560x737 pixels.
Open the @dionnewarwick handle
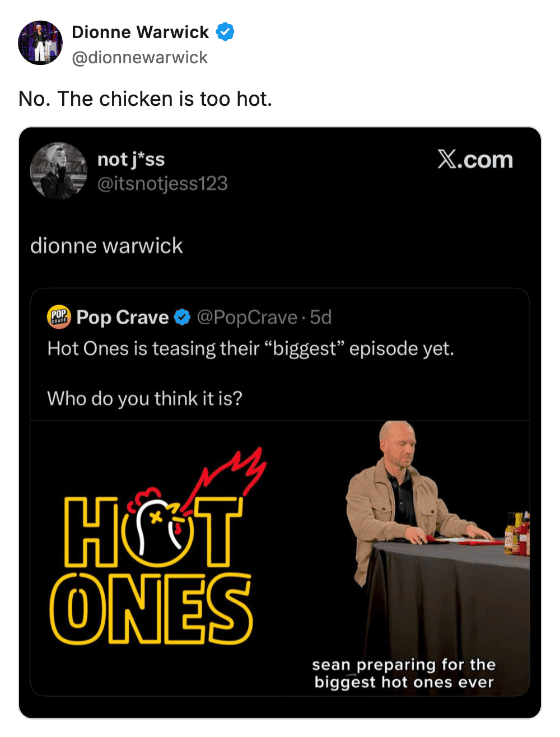point(140,57)
